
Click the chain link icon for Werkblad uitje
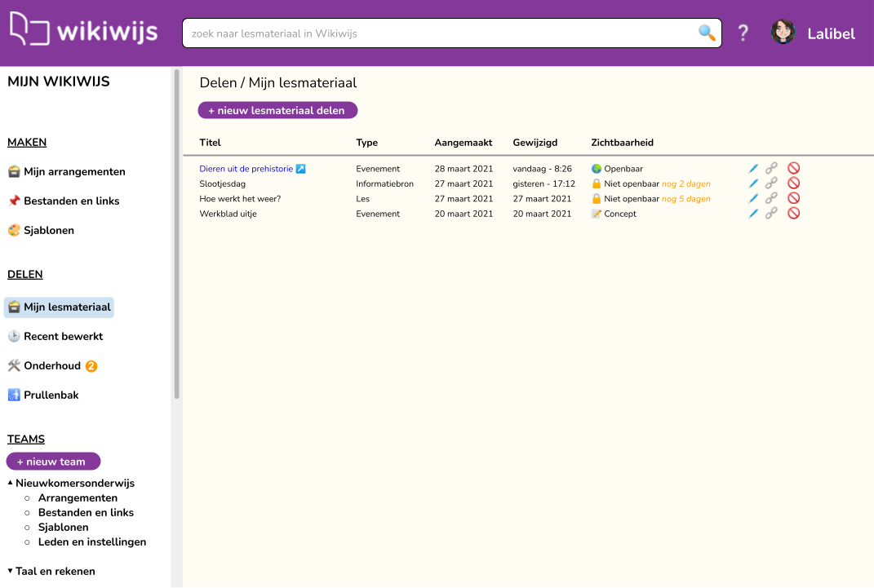coord(771,213)
